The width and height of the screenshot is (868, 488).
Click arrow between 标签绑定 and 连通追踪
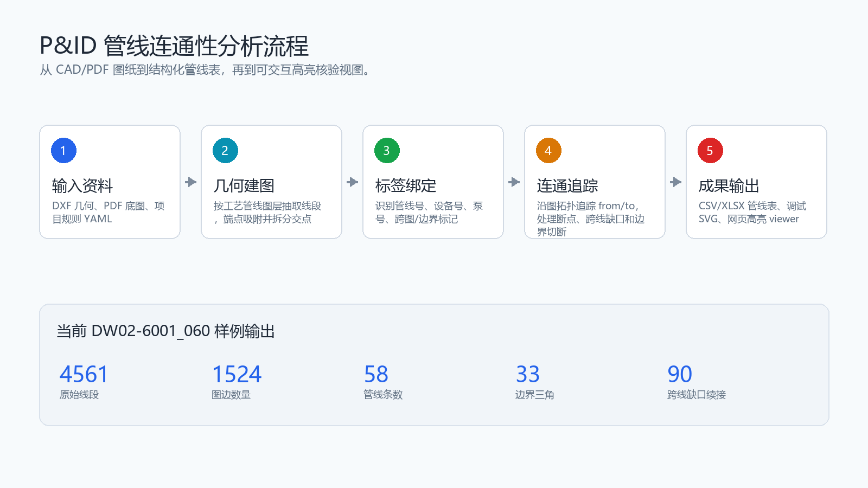pos(514,182)
